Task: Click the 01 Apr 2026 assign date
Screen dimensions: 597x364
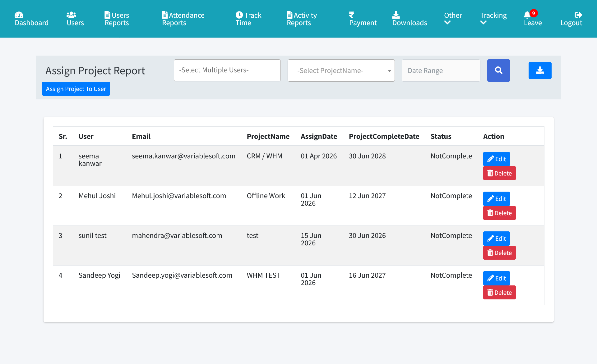Action: [x=319, y=156]
